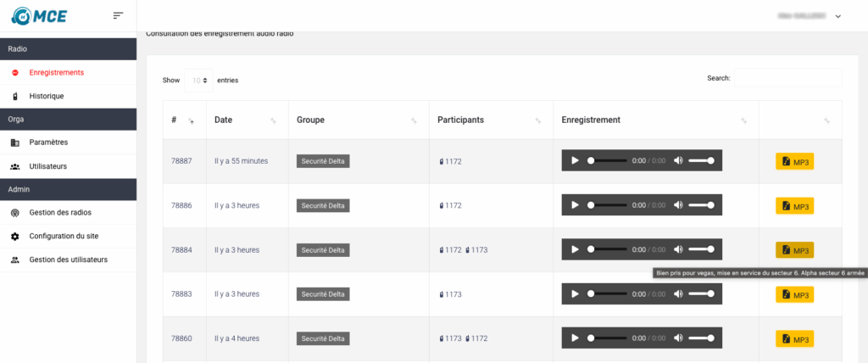The height and width of the screenshot is (363, 868).
Task: Click the Search input field
Action: click(x=787, y=78)
